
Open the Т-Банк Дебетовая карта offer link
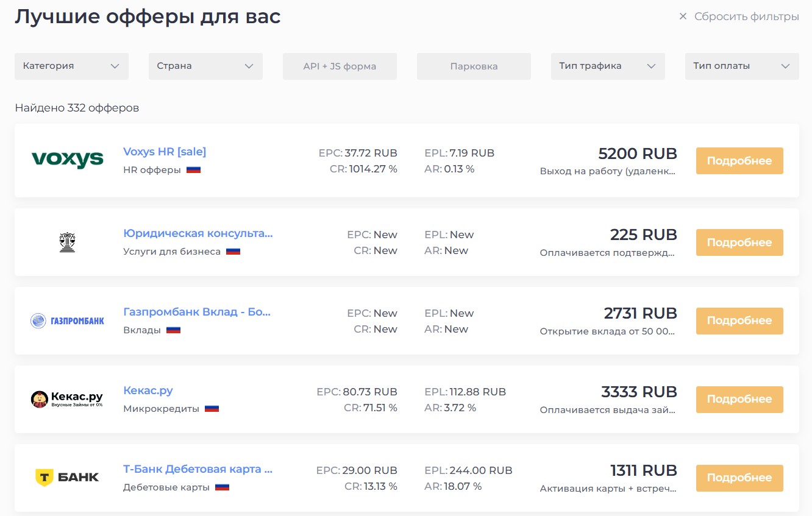click(198, 469)
